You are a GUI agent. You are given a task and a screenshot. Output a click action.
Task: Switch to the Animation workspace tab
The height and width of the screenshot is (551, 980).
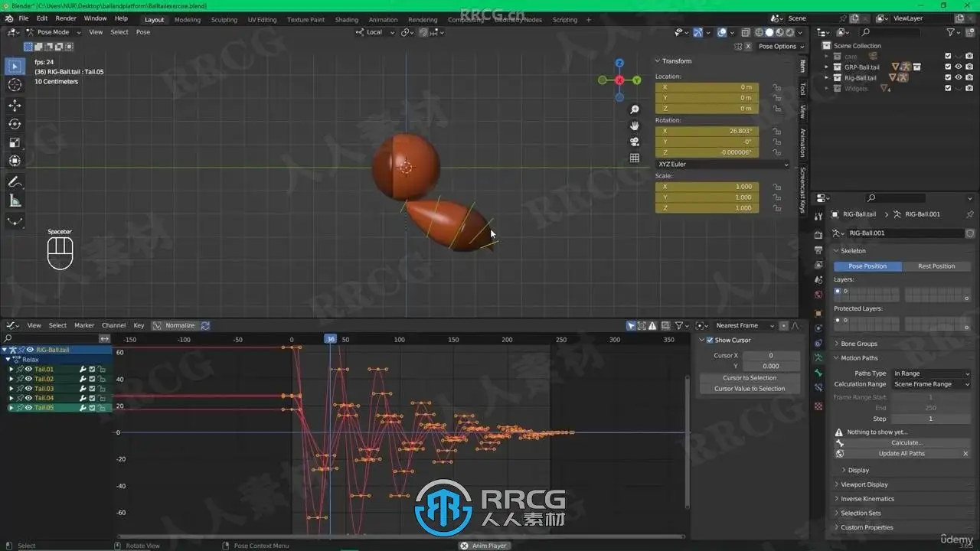383,20
